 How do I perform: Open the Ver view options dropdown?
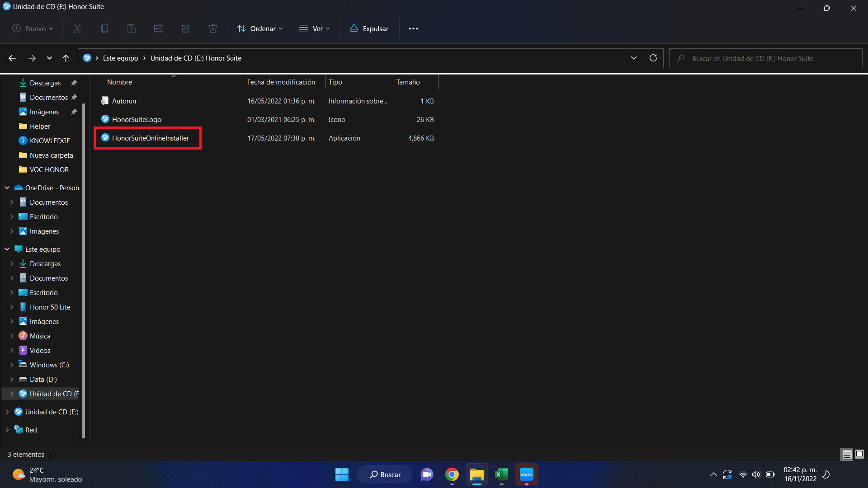315,28
